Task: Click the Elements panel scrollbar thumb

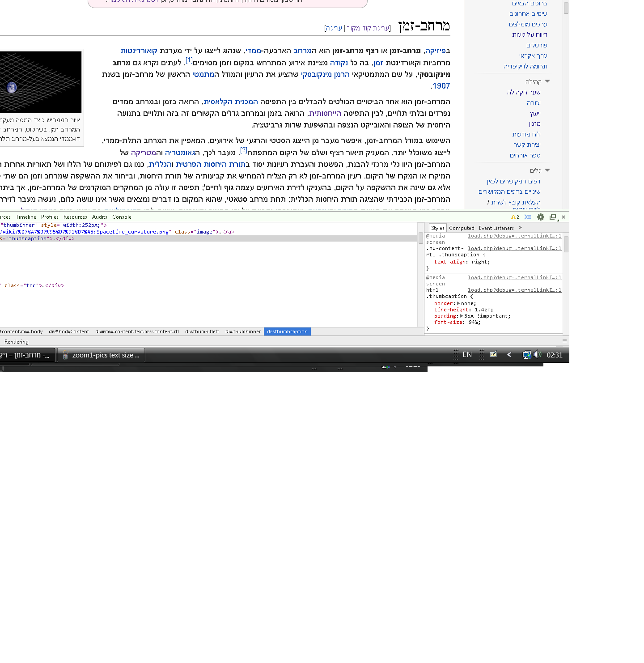Action: (x=421, y=238)
